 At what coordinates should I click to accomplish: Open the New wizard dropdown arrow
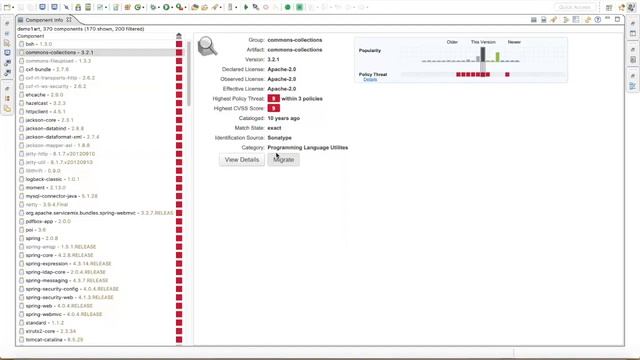[x=13, y=7]
